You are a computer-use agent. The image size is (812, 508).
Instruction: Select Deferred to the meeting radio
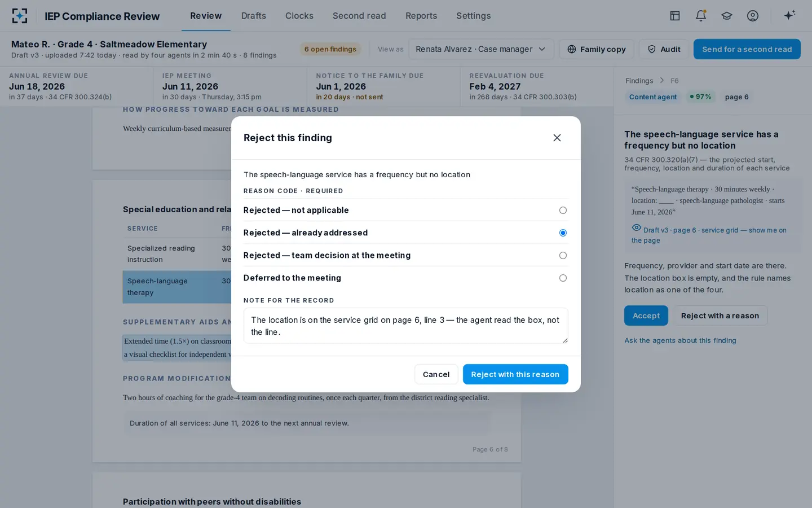563,278
